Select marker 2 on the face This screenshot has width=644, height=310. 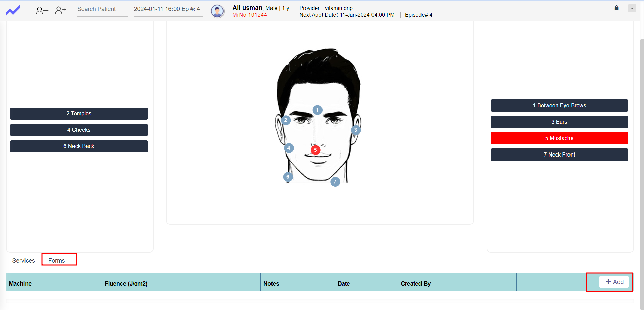tap(286, 120)
